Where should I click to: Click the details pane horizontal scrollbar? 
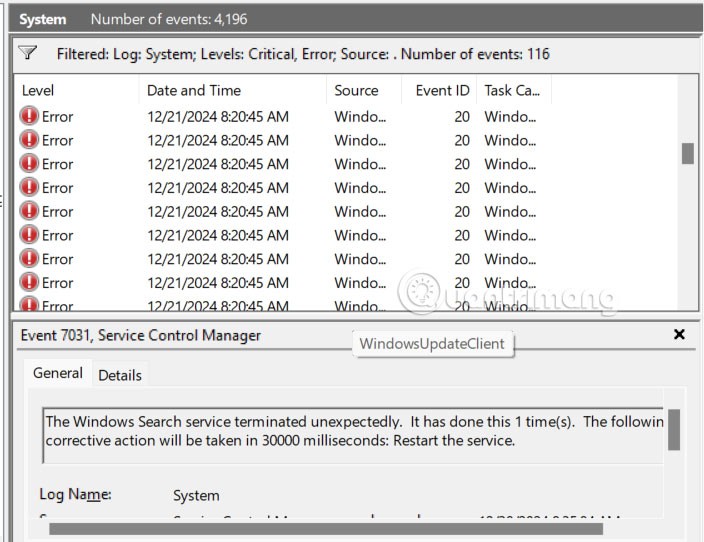coord(326,529)
